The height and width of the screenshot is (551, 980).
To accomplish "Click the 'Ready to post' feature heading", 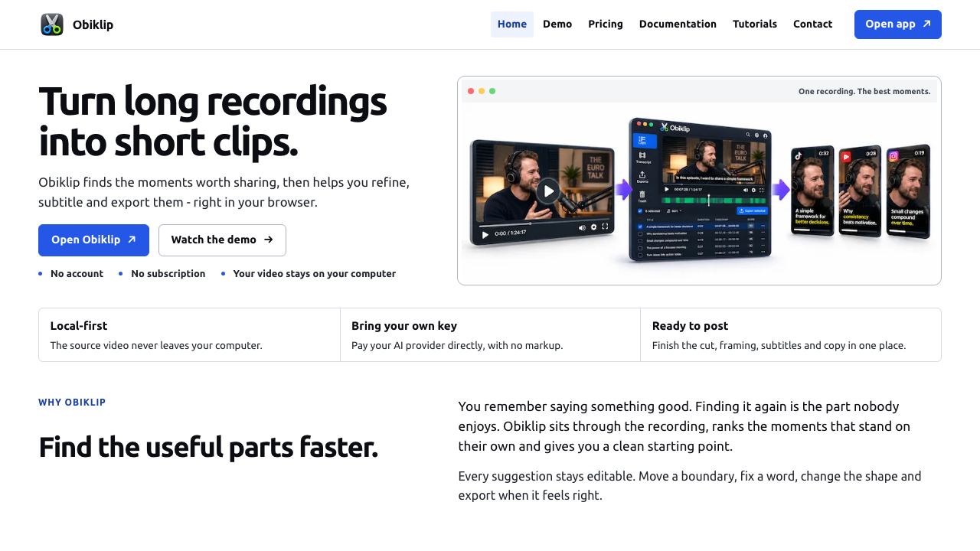I will click(690, 326).
